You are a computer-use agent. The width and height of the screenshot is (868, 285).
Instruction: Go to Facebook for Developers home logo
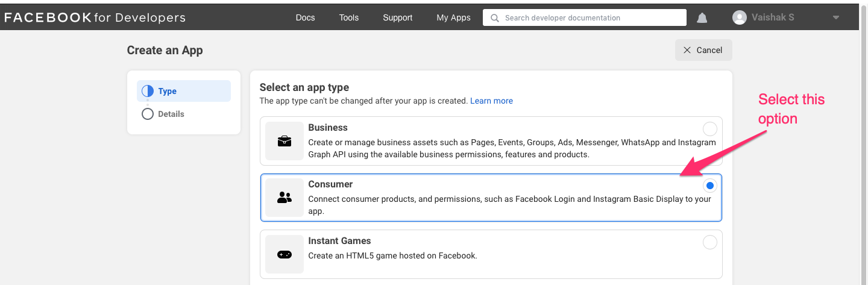pos(95,17)
